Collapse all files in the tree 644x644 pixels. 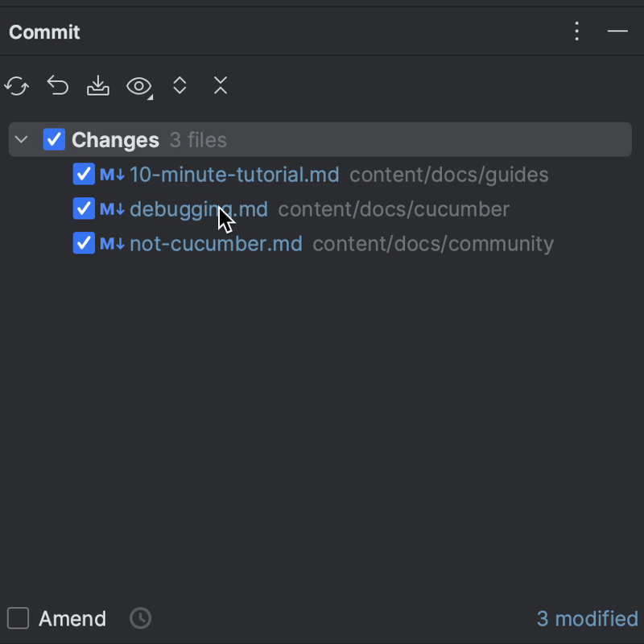[220, 85]
